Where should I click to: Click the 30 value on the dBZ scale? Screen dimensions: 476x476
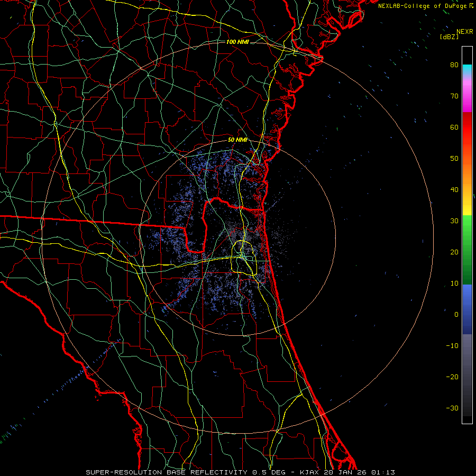pos(454,221)
